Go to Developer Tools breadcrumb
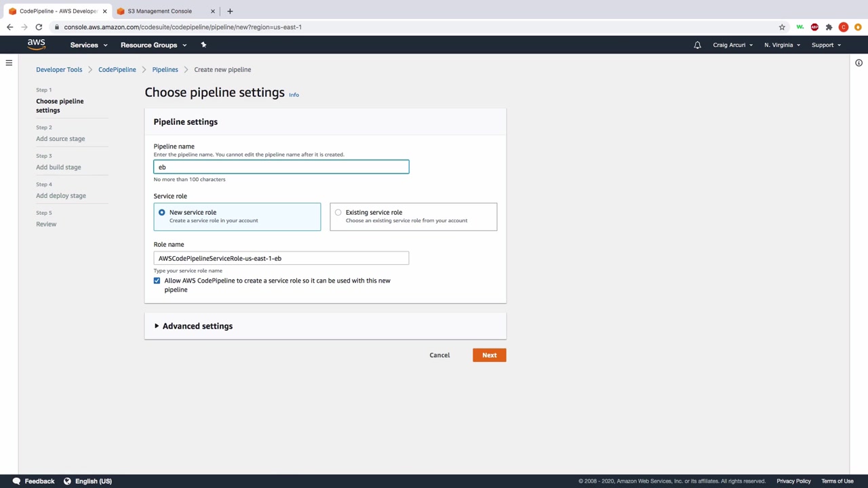 click(x=59, y=69)
